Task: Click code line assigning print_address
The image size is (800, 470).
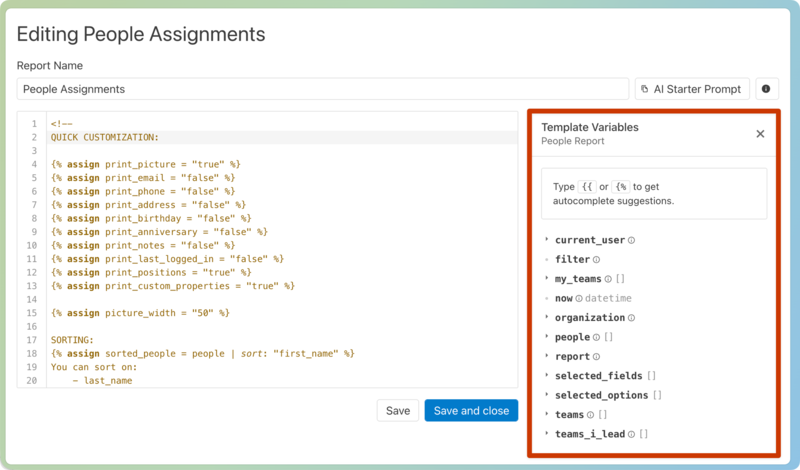Action: point(148,205)
